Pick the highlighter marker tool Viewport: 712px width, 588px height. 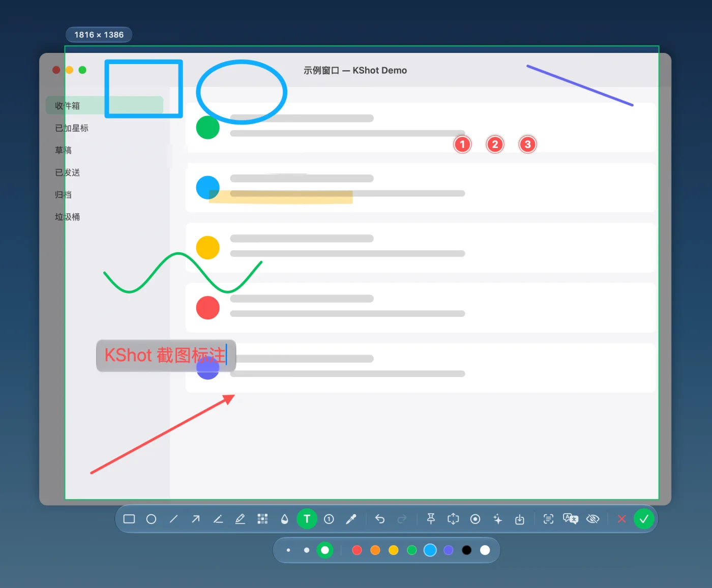(240, 519)
